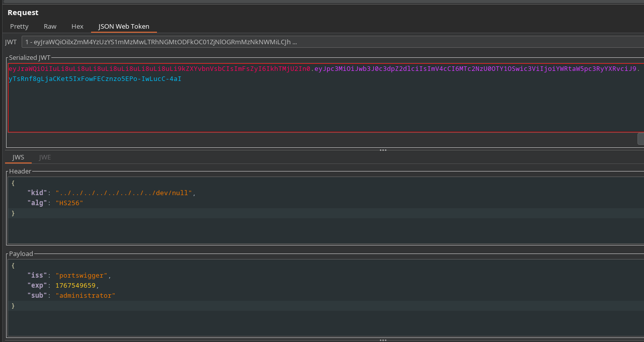Click the JSON Web Token tab
644x342 pixels.
(x=124, y=26)
